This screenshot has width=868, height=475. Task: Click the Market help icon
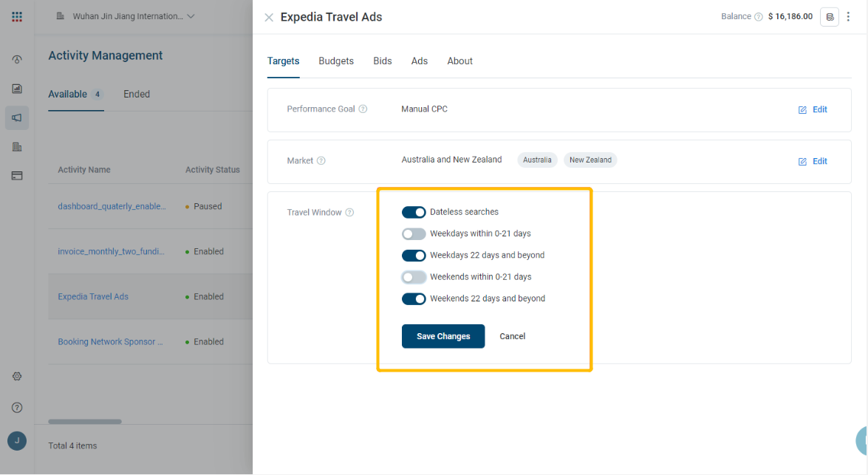(x=321, y=160)
